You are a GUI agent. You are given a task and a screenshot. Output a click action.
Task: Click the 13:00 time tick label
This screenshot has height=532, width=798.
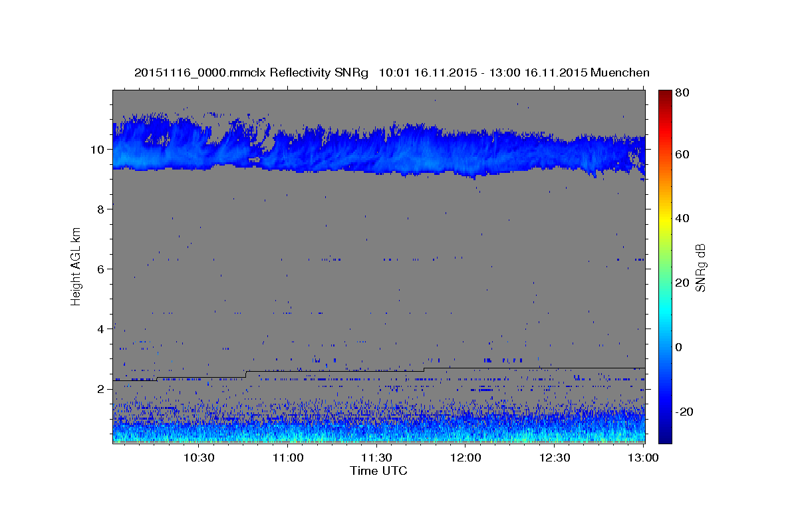click(642, 458)
